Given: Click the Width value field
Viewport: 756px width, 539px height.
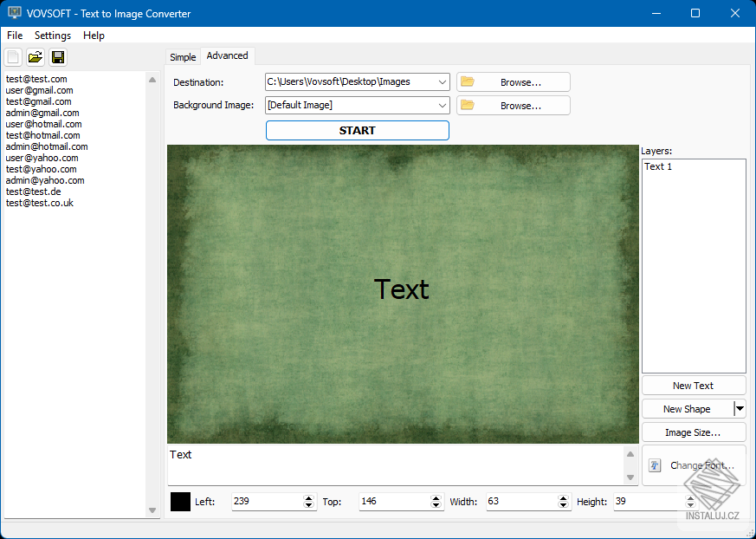Looking at the screenshot, I should (x=521, y=502).
